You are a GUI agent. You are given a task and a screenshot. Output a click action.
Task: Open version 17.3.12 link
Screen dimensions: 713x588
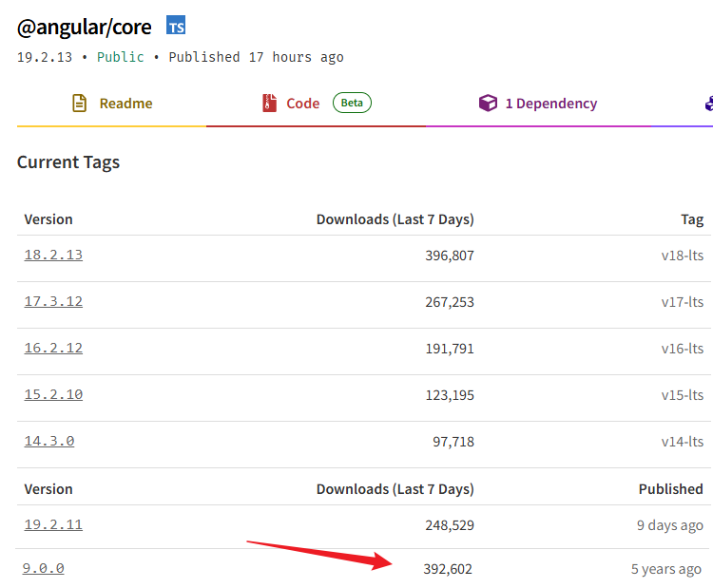[x=53, y=302]
